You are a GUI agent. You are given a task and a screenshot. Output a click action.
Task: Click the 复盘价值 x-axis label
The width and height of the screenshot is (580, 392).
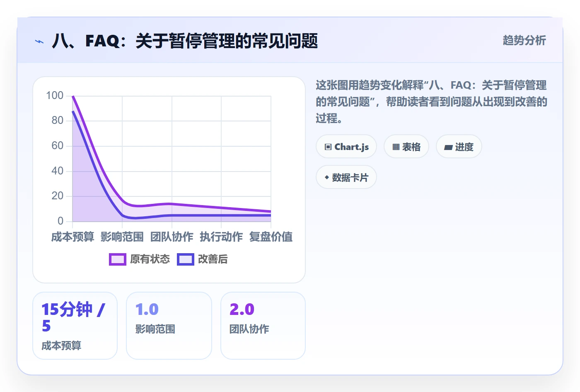271,237
